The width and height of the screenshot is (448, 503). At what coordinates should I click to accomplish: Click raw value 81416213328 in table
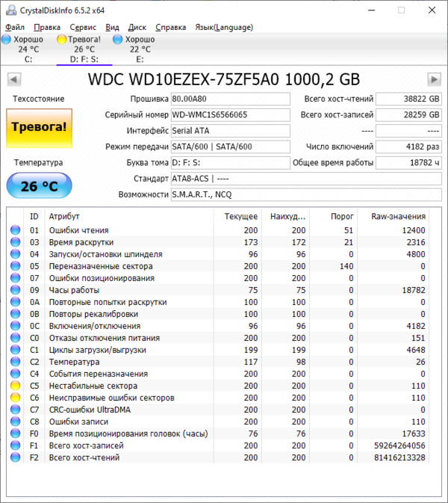(399, 457)
